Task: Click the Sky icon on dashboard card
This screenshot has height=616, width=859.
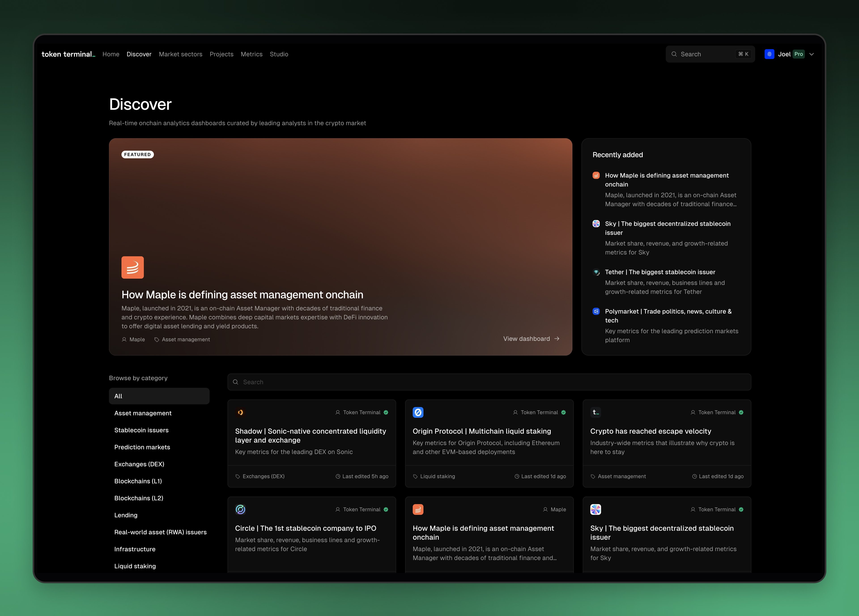Action: coord(596,509)
